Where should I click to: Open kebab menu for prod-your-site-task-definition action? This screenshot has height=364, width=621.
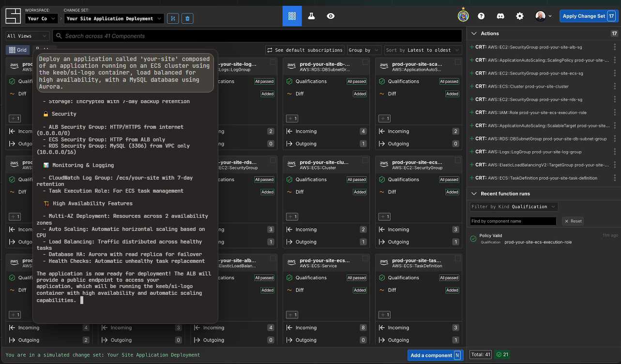(x=615, y=178)
